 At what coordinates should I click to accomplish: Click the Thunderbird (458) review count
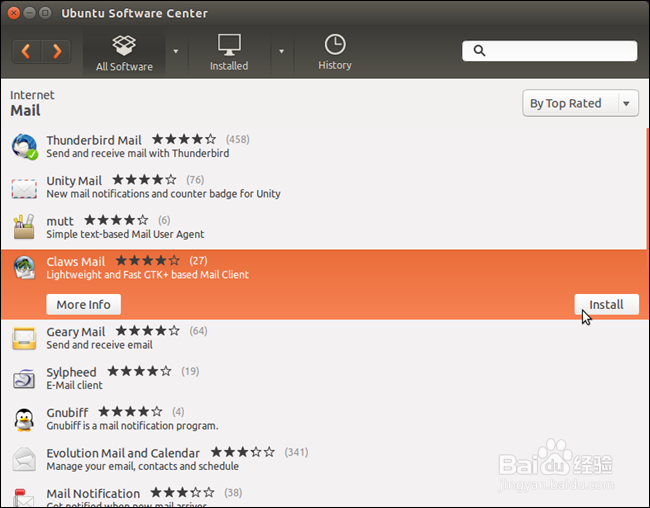pyautogui.click(x=238, y=139)
